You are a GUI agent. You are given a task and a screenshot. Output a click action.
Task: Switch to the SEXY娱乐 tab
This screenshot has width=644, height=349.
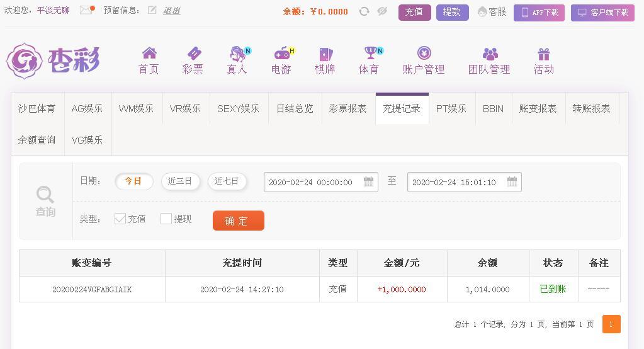(x=238, y=108)
